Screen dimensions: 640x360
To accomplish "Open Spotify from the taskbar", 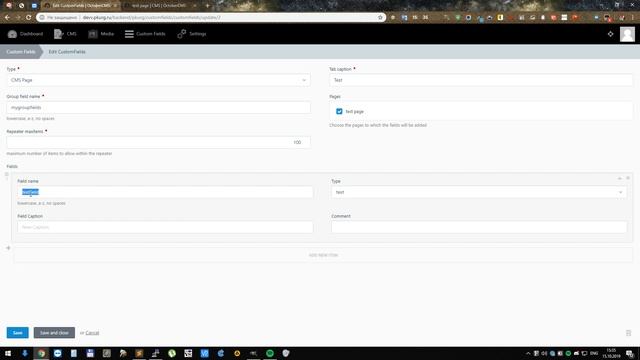I will 270,353.
